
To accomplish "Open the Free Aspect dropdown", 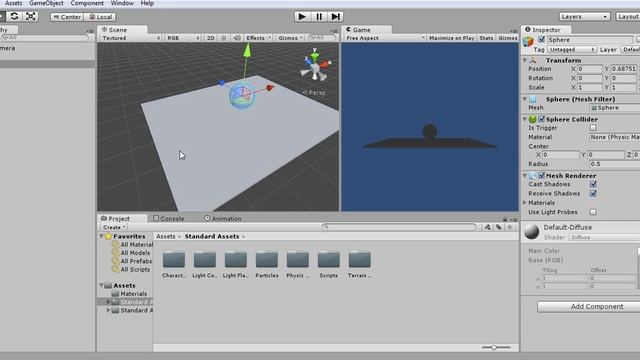I will [x=384, y=38].
